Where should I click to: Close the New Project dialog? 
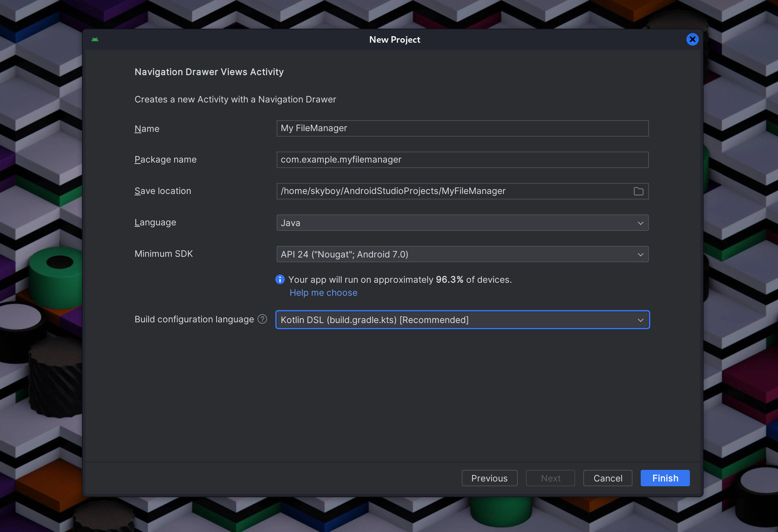tap(692, 39)
